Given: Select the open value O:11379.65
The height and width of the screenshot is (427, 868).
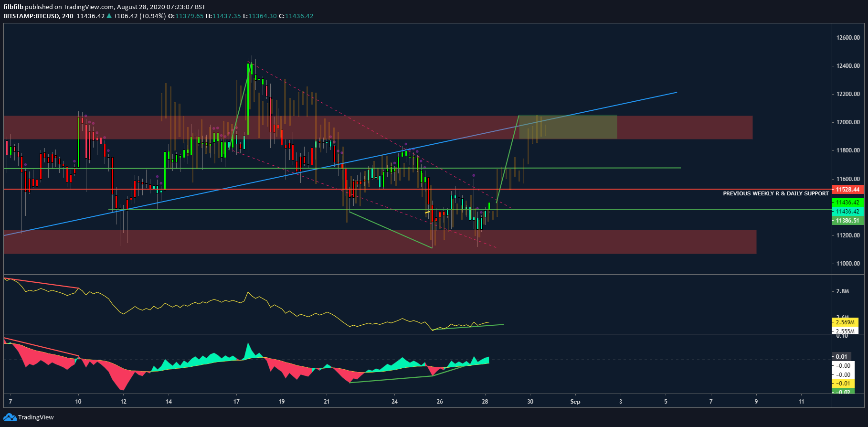Looking at the screenshot, I should pos(186,16).
